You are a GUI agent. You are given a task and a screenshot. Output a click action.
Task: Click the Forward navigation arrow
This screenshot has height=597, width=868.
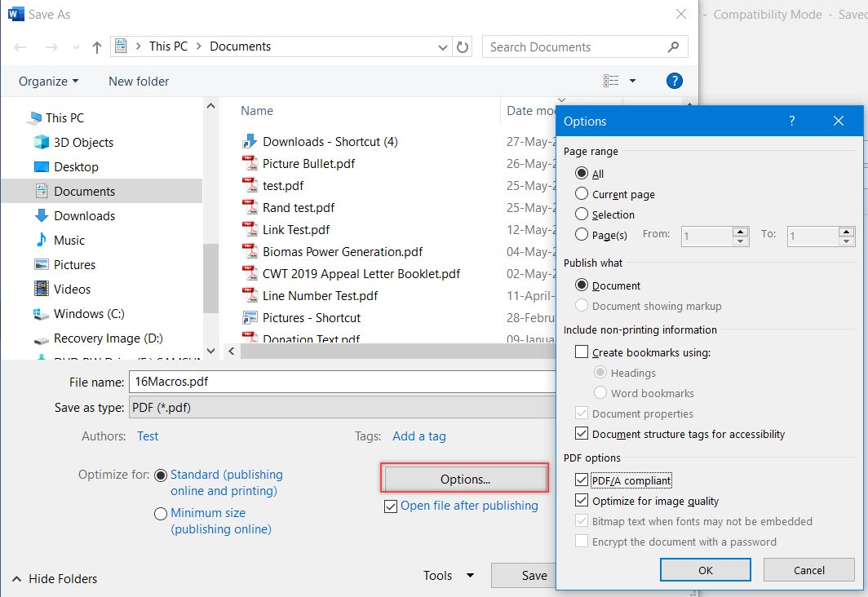[x=51, y=47]
